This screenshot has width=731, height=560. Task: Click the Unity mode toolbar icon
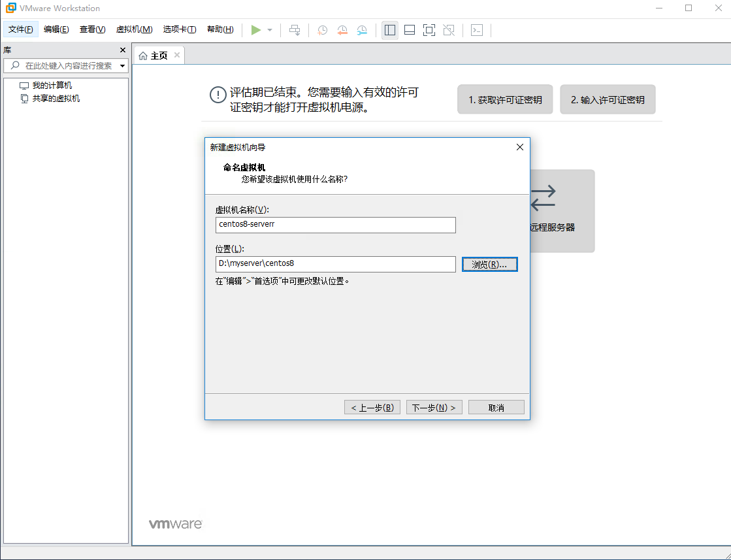[449, 30]
